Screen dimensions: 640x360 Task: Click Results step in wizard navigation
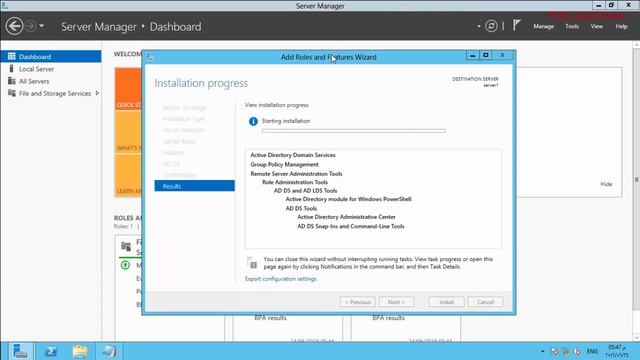(x=194, y=186)
